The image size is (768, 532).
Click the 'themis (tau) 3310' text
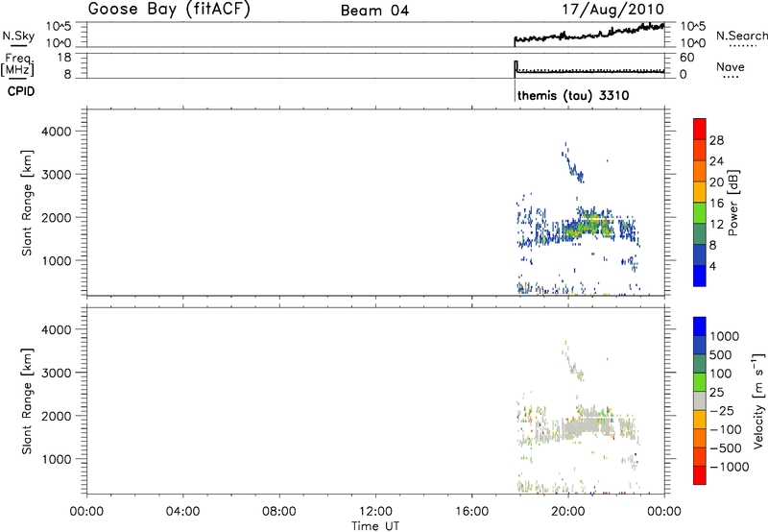pyautogui.click(x=573, y=95)
